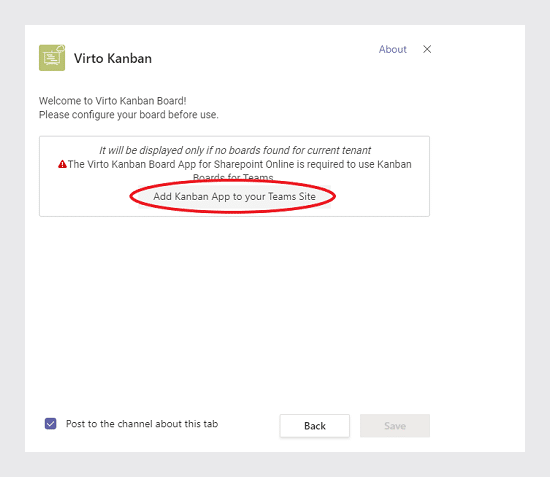
Task: Click the truncated Boards for Teams text
Action: point(233,176)
